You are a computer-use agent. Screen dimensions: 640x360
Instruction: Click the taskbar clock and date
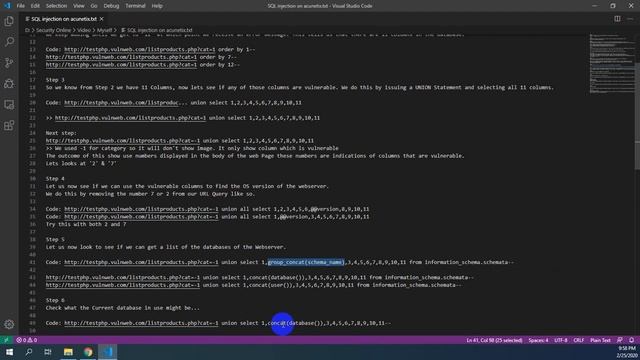(627, 352)
